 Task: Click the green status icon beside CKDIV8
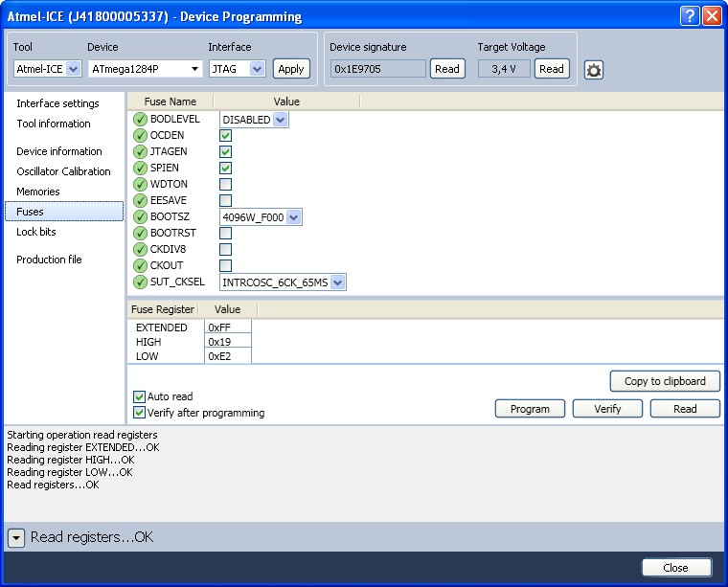(140, 249)
